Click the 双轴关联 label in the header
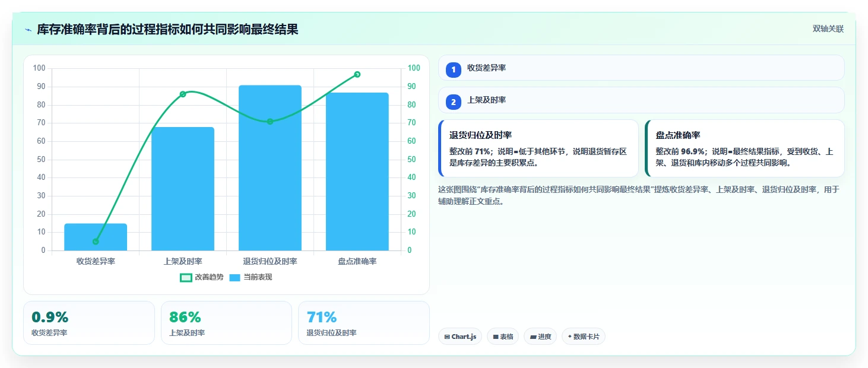Viewport: 868px width, 368px height. 828,29
